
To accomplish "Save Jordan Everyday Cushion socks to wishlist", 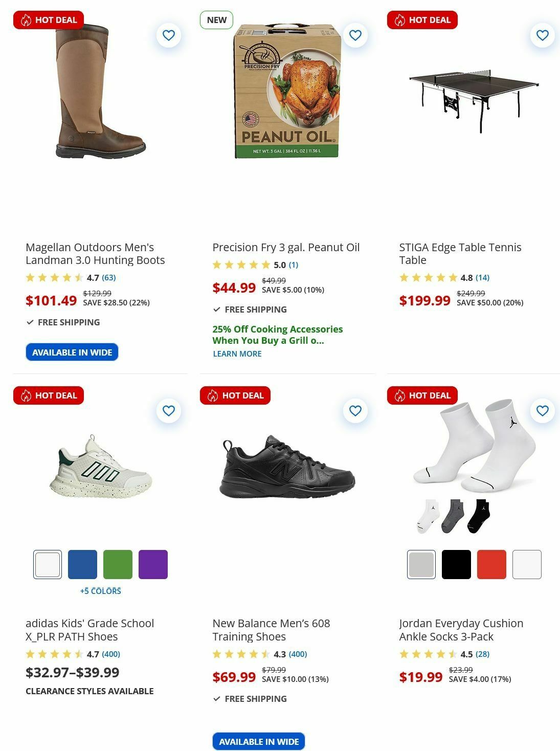I will 542,410.
